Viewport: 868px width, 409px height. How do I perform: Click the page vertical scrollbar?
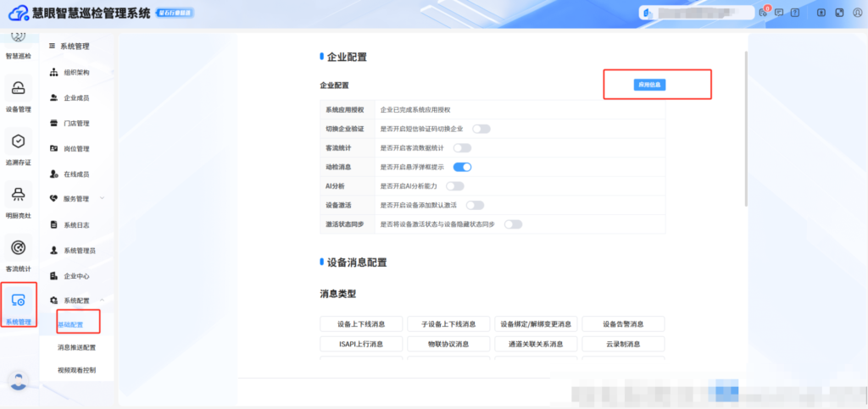coord(746,129)
